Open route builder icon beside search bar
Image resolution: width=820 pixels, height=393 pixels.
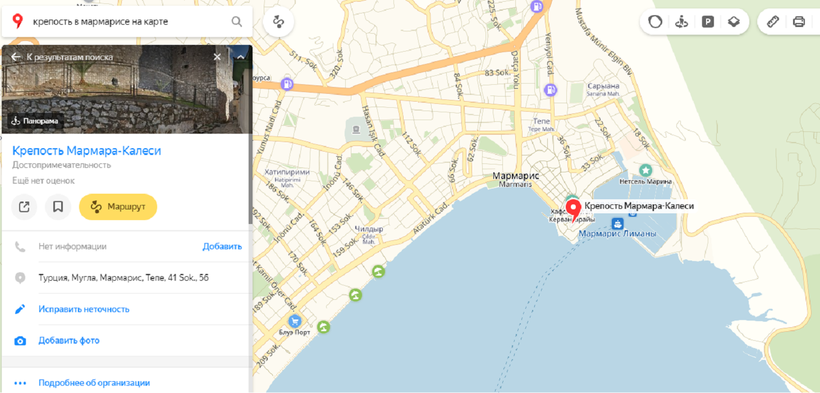click(x=278, y=22)
